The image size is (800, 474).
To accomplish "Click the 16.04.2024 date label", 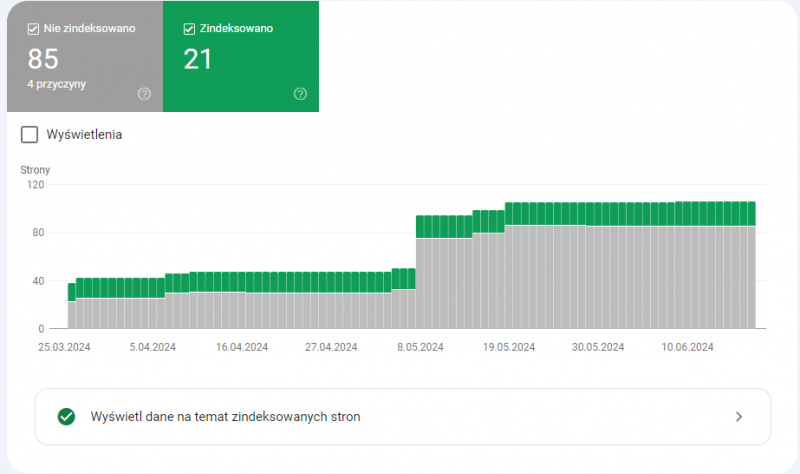I will click(242, 348).
